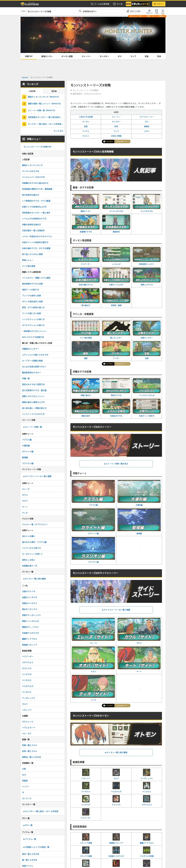
Task: Open the 武器種おすすめ article thumbnail
Action: pos(86,222)
